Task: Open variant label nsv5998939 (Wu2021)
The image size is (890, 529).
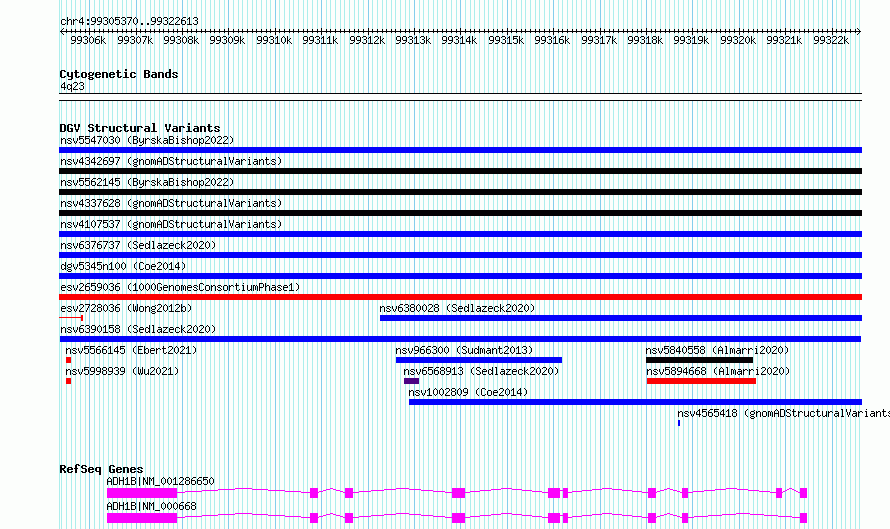Action: pos(122,371)
